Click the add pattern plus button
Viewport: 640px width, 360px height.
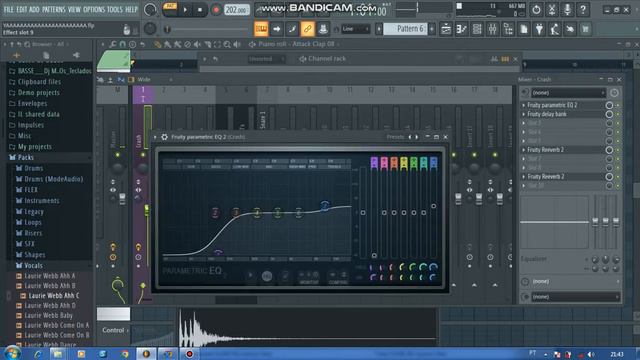point(432,29)
